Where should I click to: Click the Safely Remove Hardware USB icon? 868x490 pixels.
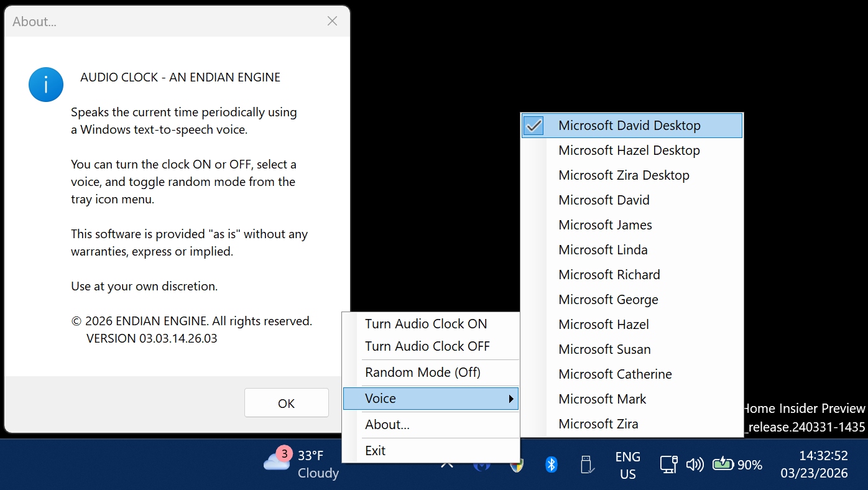click(588, 465)
